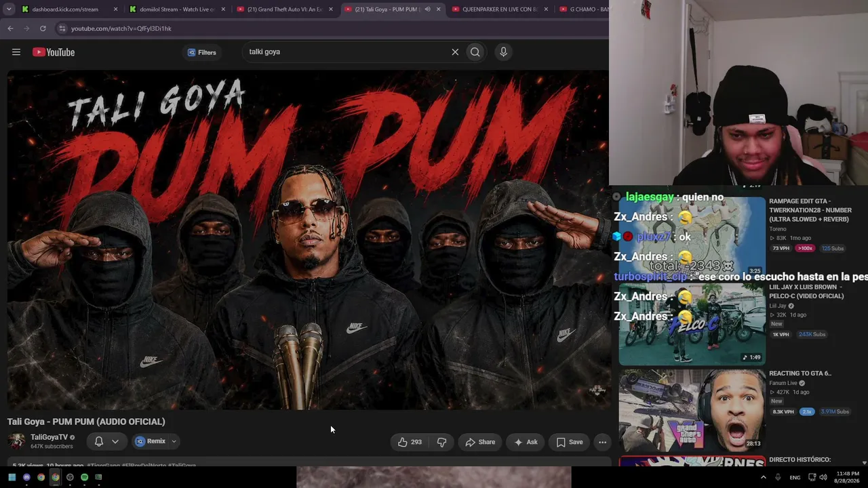Viewport: 868px width, 488px height.
Task: Open the TaliGoyaTV channel avatar
Action: point(16,441)
